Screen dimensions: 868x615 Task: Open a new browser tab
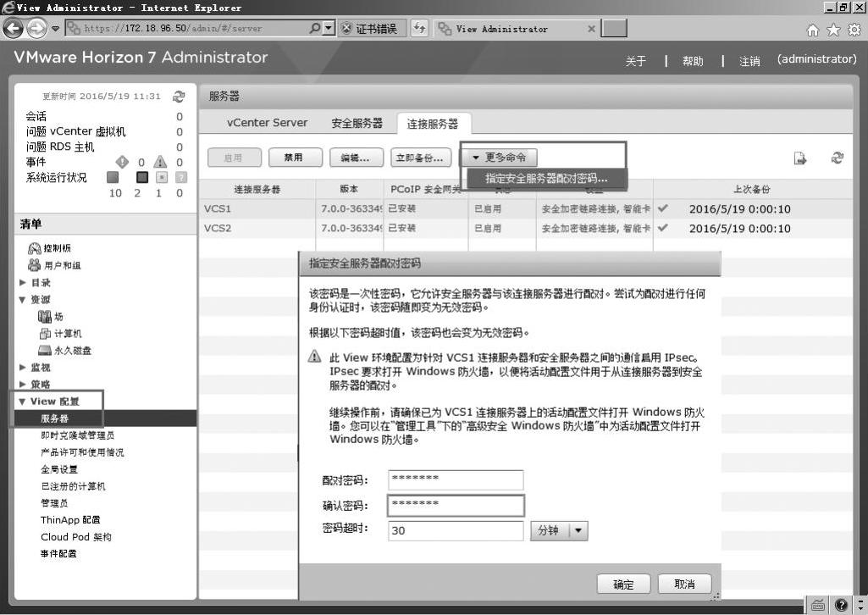(x=614, y=28)
